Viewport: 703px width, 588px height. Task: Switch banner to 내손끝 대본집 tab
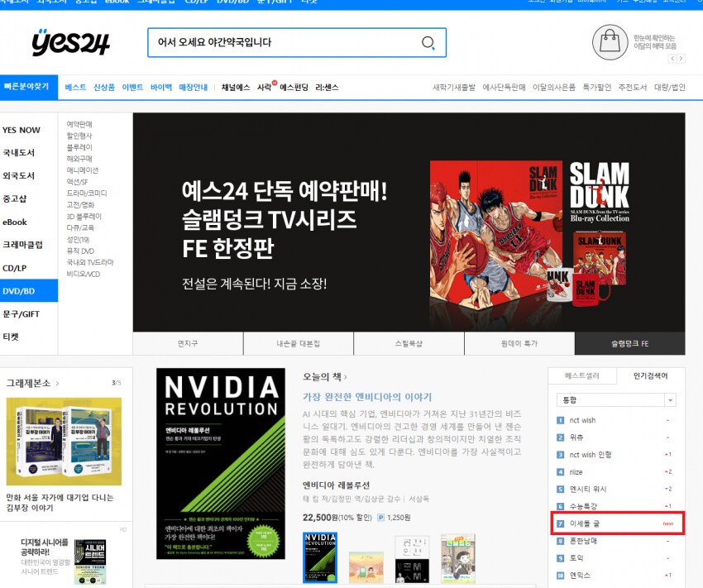point(298,344)
